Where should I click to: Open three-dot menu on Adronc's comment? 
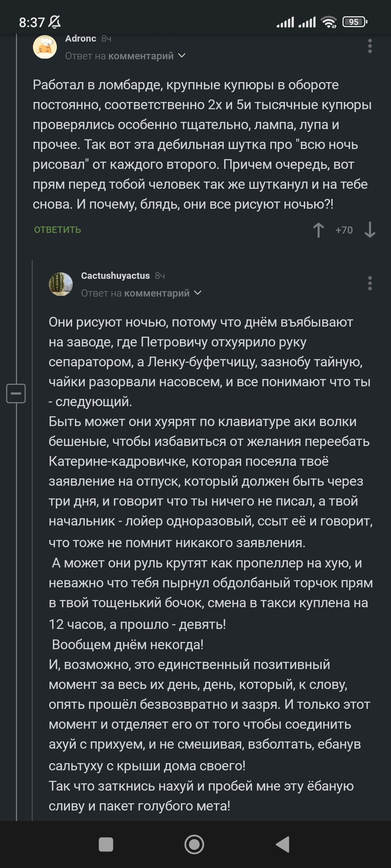(370, 46)
